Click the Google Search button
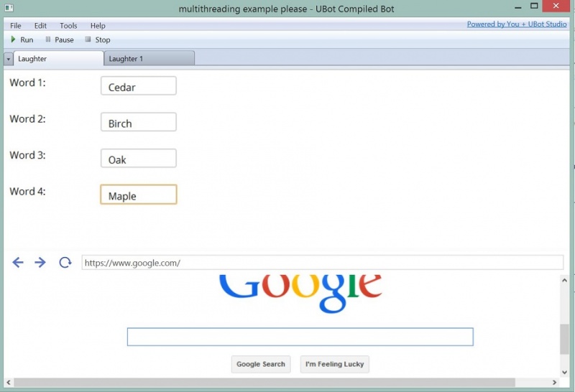 [261, 364]
